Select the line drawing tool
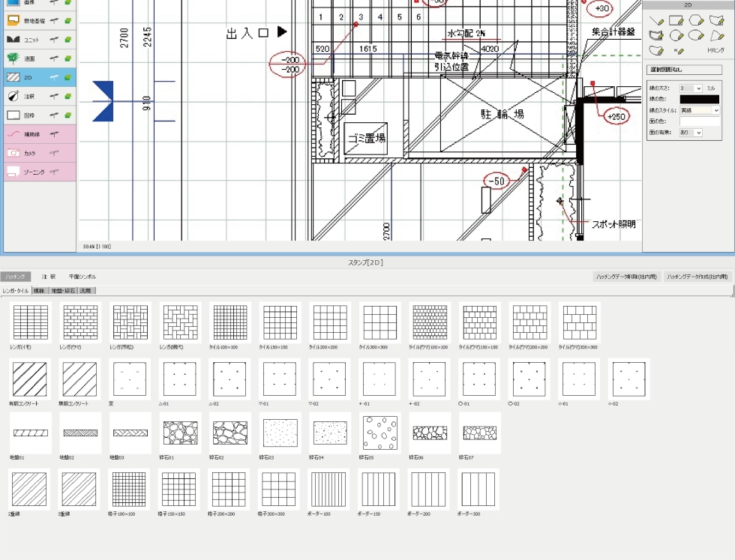The height and width of the screenshot is (560, 735). (656, 20)
